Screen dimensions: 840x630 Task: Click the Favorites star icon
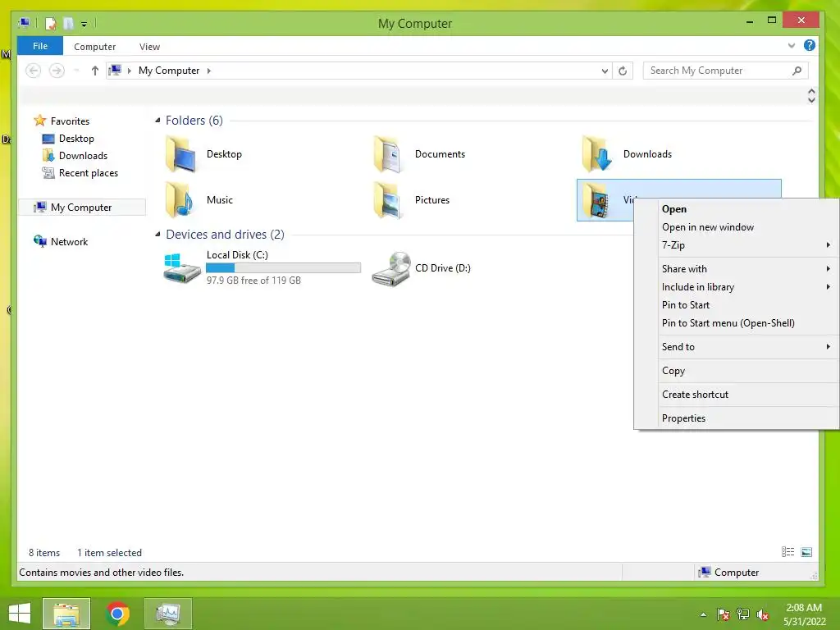coord(39,121)
